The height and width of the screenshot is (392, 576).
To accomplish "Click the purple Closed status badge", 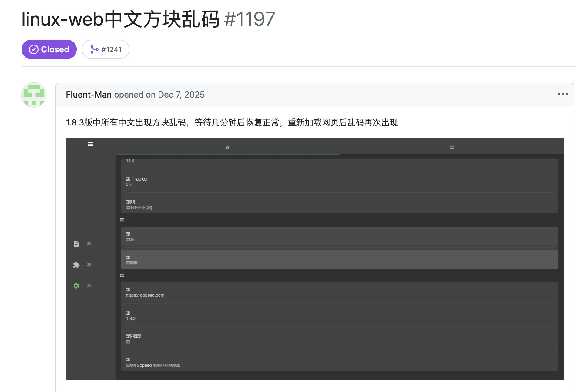I will pos(49,49).
